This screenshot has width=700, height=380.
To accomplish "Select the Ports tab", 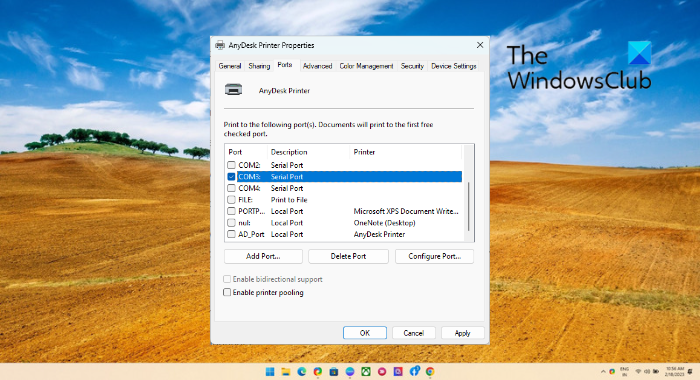I will pos(285,65).
